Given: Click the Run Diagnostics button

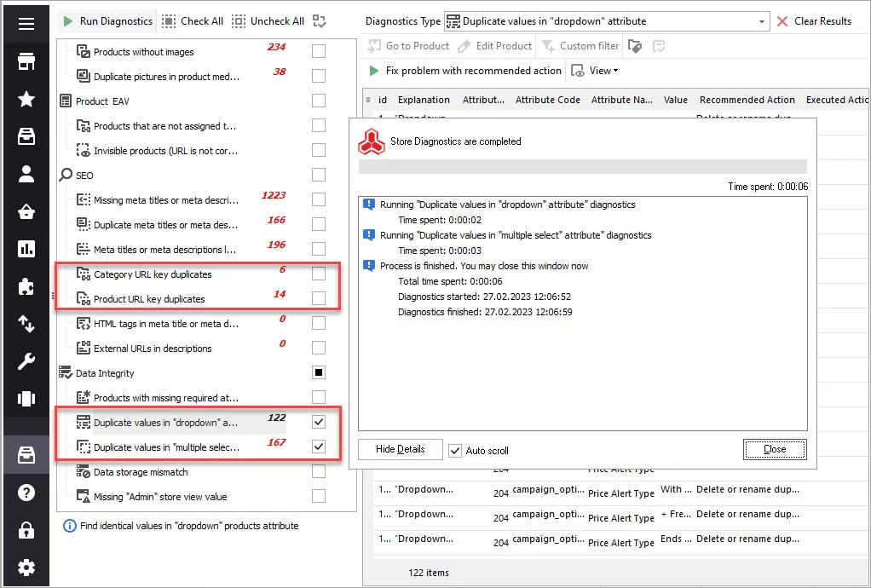Looking at the screenshot, I should [107, 21].
